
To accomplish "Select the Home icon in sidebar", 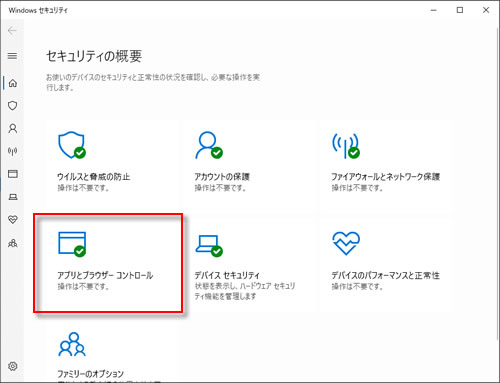I will 13,83.
